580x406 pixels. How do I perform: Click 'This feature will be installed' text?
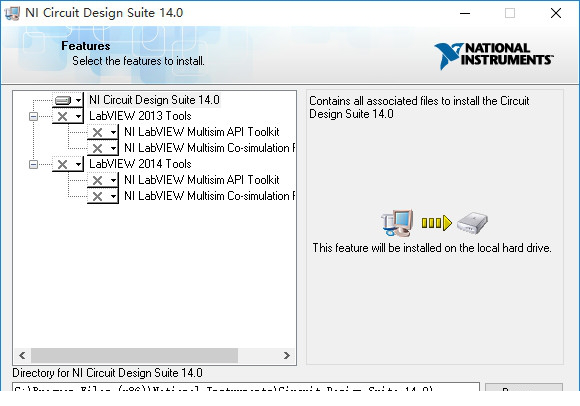pos(432,248)
